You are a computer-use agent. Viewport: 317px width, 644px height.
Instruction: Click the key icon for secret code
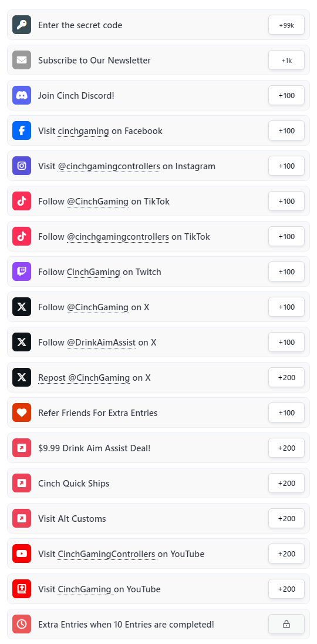(22, 25)
